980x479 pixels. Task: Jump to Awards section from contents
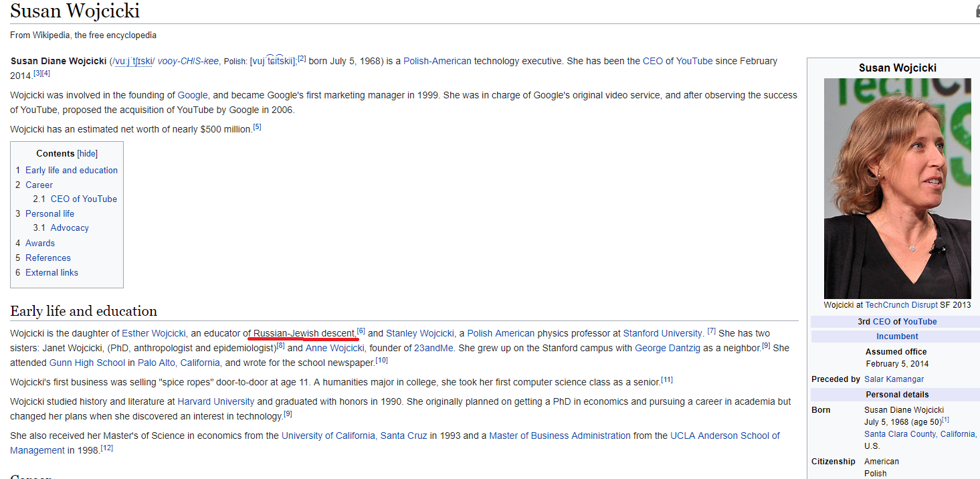[40, 244]
